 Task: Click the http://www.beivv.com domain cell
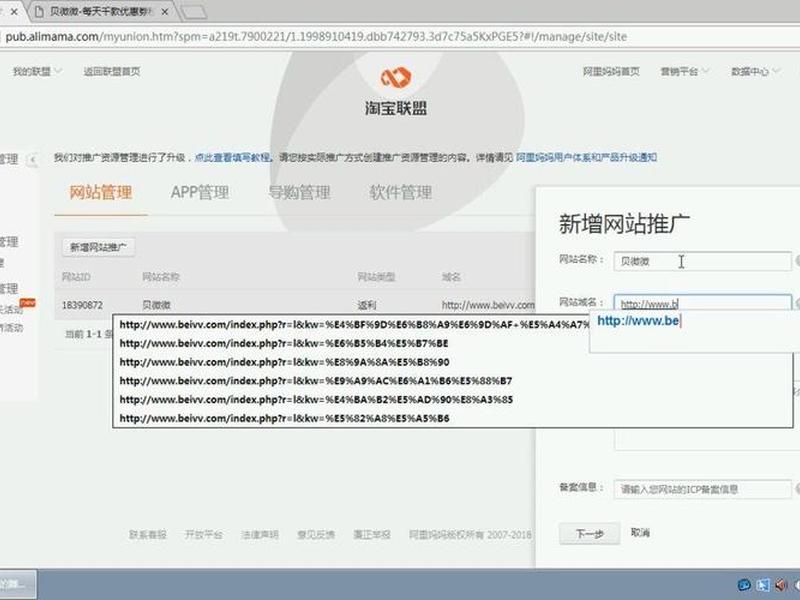pyautogui.click(x=488, y=305)
